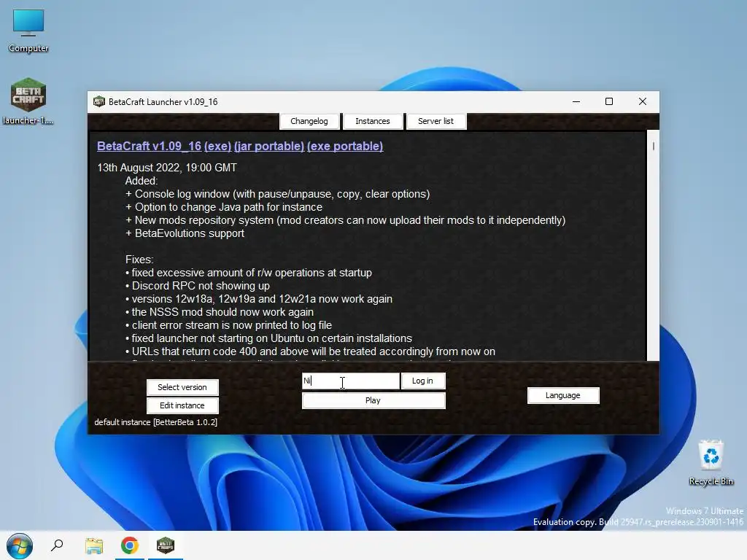Switch to the Instances tab
This screenshot has width=747, height=560.
tap(373, 121)
